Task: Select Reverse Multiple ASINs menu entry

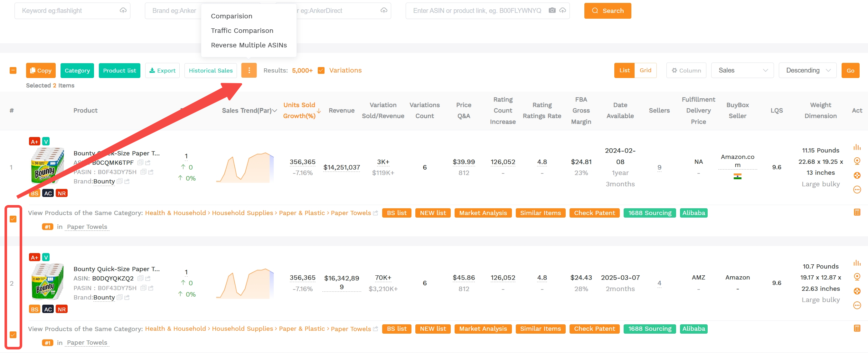Action: pyautogui.click(x=249, y=45)
